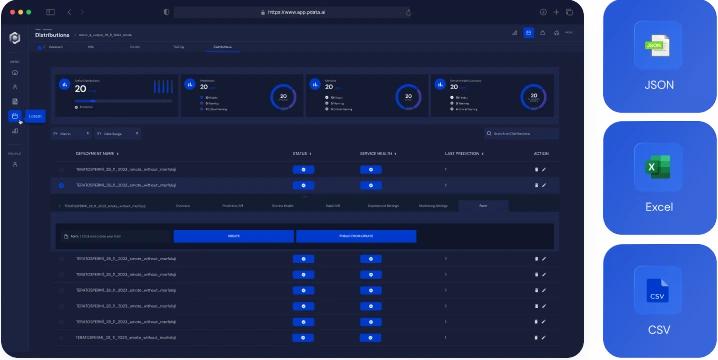The width and height of the screenshot is (718, 360).
Task: Open the Monitoring Settings sub-tab
Action: [433, 206]
